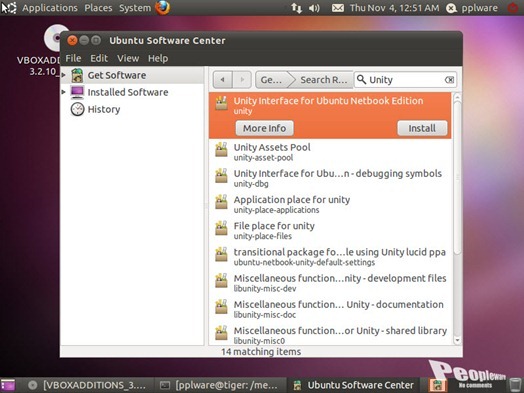Open the date and time clock
The height and width of the screenshot is (393, 524).
[x=394, y=8]
